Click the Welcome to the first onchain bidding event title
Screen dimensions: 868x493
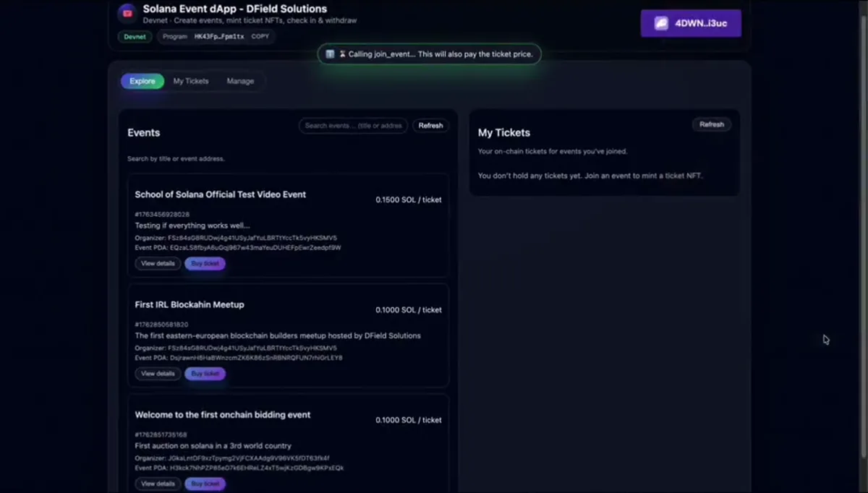pyautogui.click(x=223, y=415)
